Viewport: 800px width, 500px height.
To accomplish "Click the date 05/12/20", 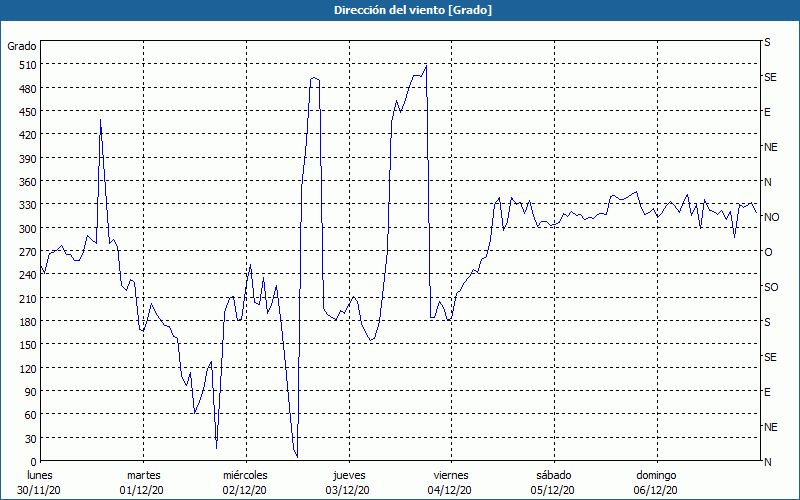I will (553, 490).
